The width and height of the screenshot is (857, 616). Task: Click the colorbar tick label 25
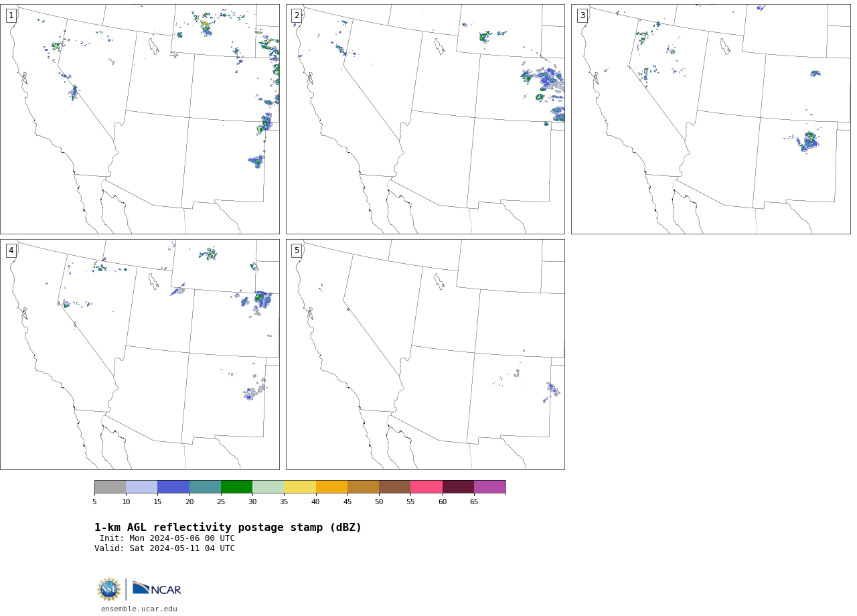pyautogui.click(x=221, y=502)
